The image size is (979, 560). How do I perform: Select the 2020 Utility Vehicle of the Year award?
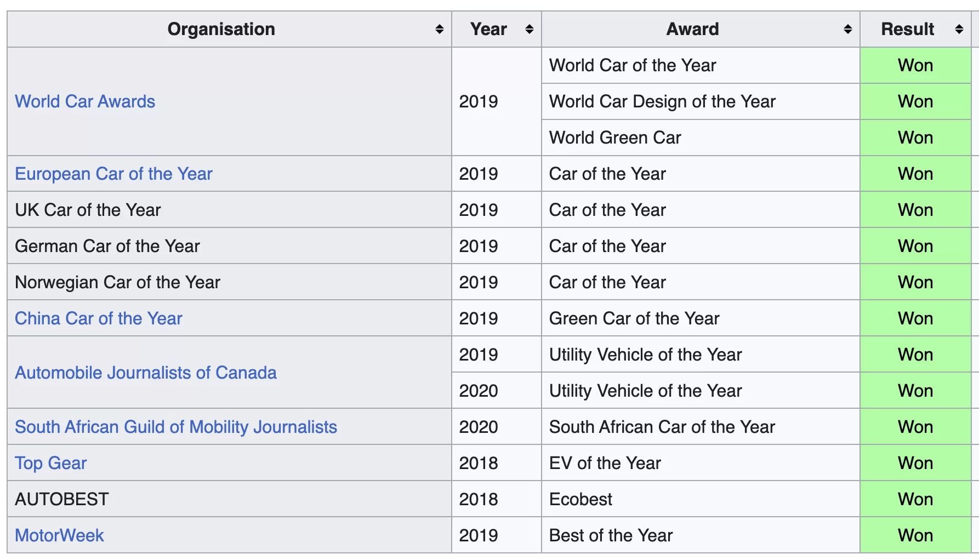pos(701,391)
